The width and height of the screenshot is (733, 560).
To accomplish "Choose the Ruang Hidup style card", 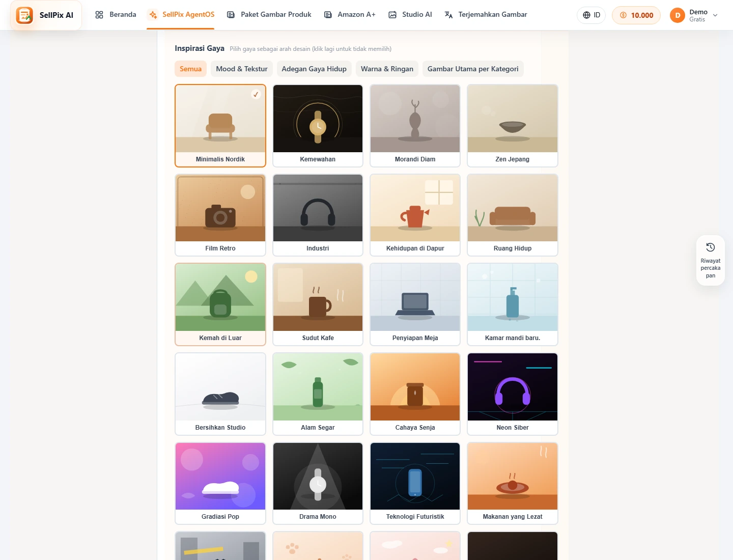I will 513,215.
